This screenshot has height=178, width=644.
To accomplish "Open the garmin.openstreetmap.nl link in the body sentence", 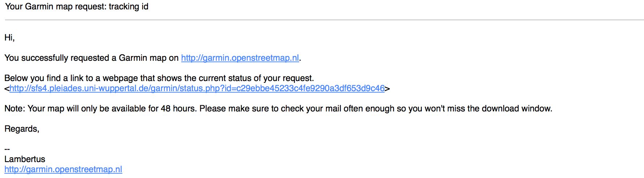I will (x=240, y=58).
